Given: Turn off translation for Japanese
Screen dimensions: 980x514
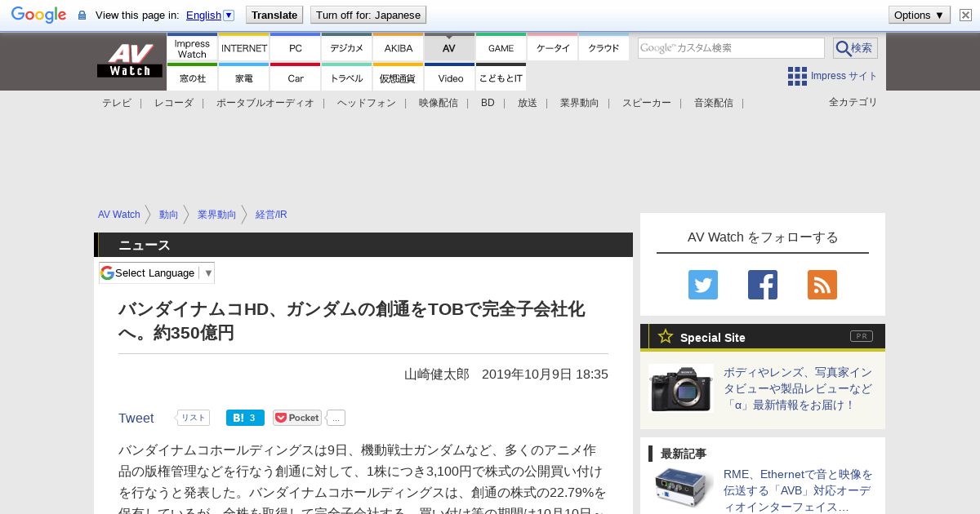Looking at the screenshot, I should coord(368,15).
